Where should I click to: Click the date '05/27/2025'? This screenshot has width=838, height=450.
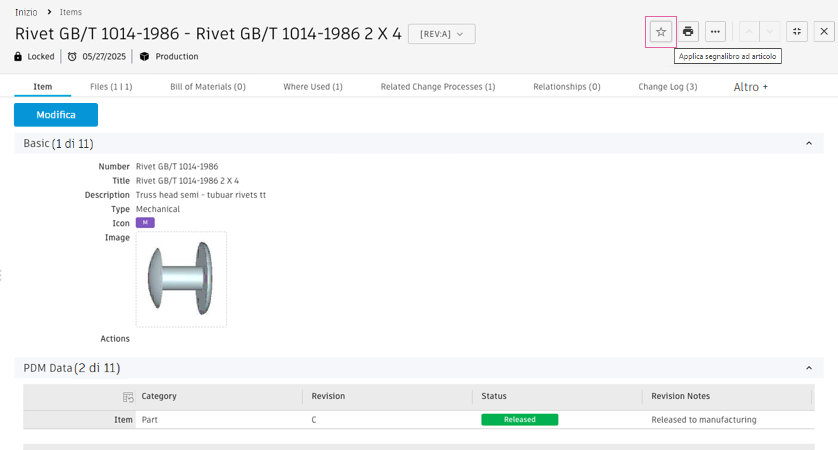click(104, 56)
